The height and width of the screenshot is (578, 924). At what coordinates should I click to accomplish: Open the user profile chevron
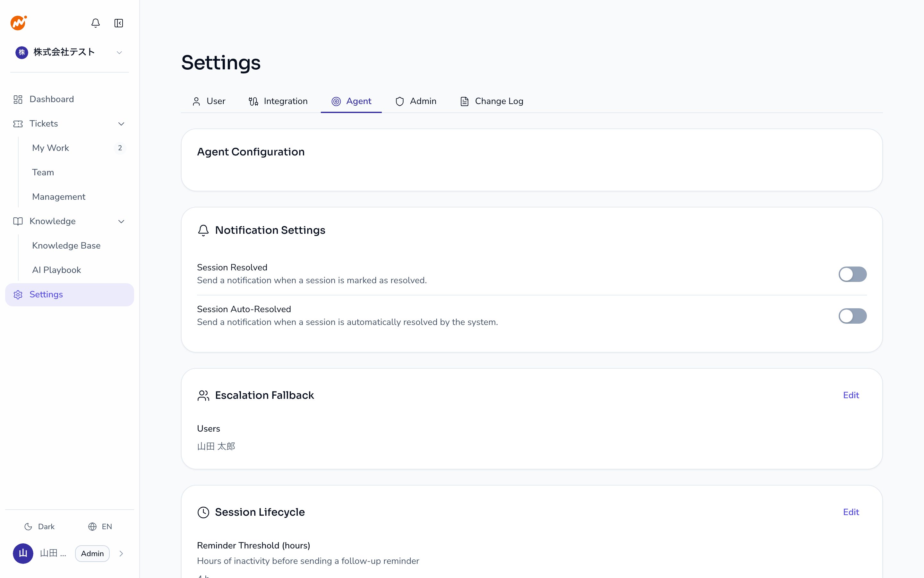click(x=121, y=554)
